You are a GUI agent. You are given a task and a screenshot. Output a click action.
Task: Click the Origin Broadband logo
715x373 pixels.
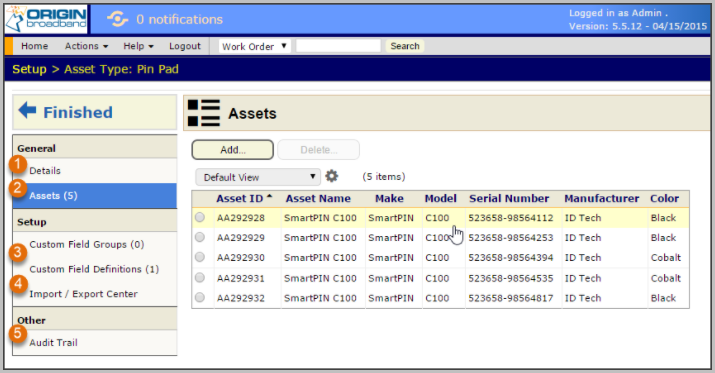[47, 20]
